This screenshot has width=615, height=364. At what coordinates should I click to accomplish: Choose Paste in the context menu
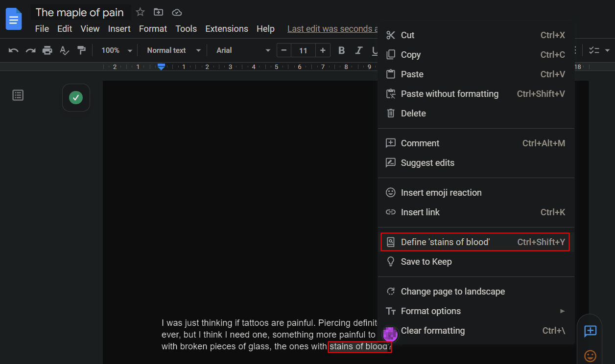[476, 74]
